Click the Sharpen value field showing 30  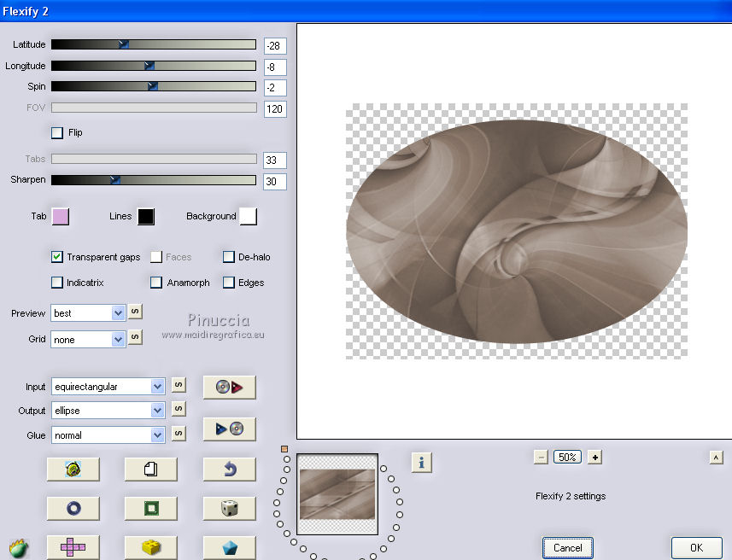point(275,182)
